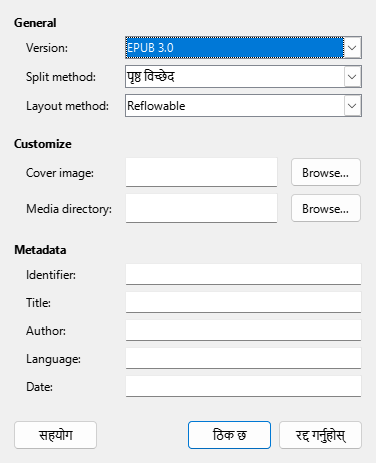Click the Title: label
The width and height of the screenshot is (376, 463).
click(x=38, y=303)
